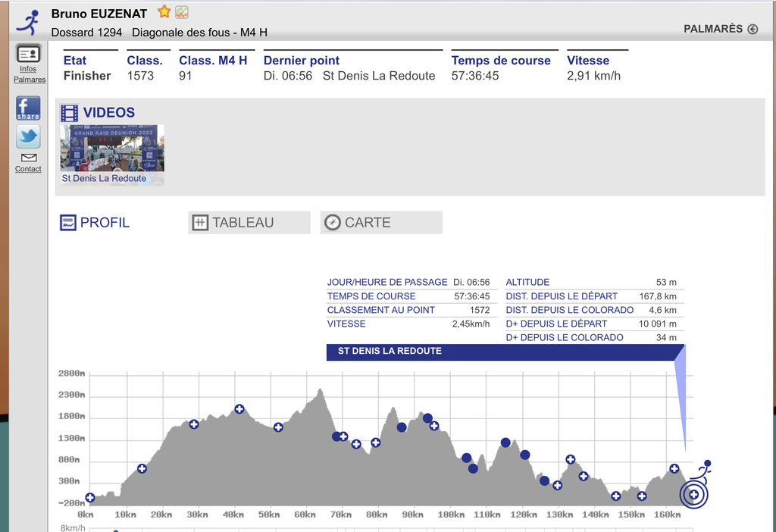Click the film strip VIDEOS icon
This screenshot has width=776, height=532.
pos(70,113)
